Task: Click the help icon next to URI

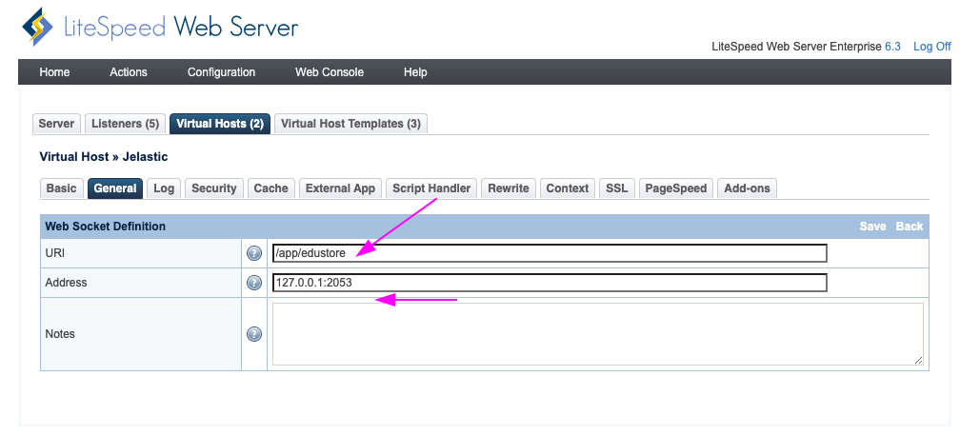Action: [254, 253]
